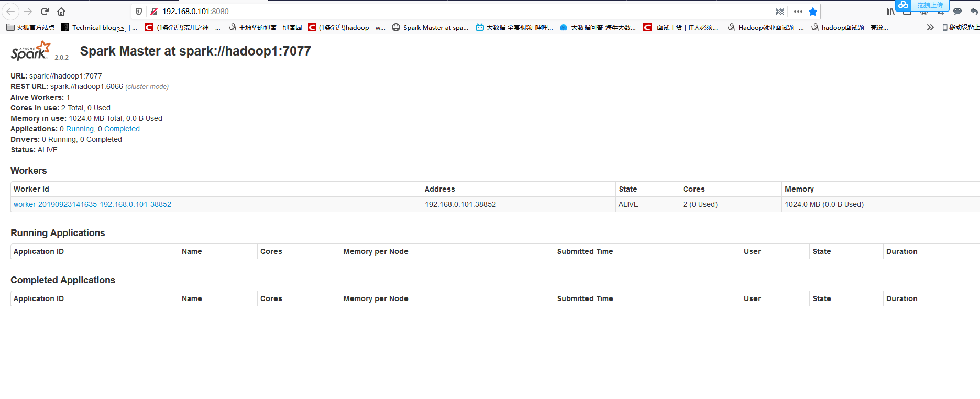This screenshot has width=980, height=399.
Task: Open the Hadoop就业面试题 bookmark
Action: coord(766,27)
